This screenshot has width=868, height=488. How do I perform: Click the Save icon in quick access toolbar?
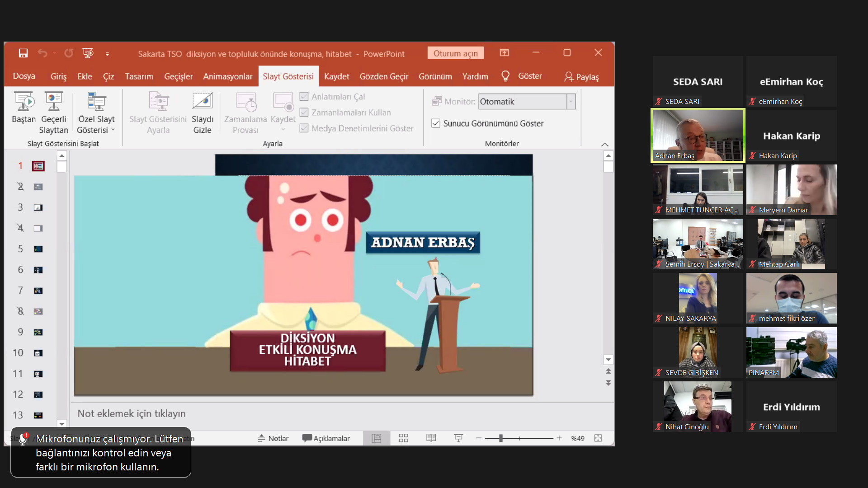point(23,53)
